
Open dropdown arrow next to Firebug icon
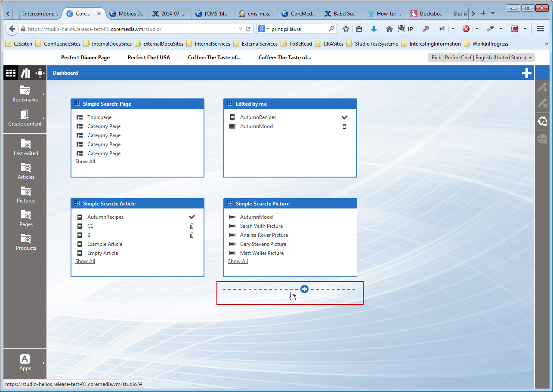[x=453, y=29]
